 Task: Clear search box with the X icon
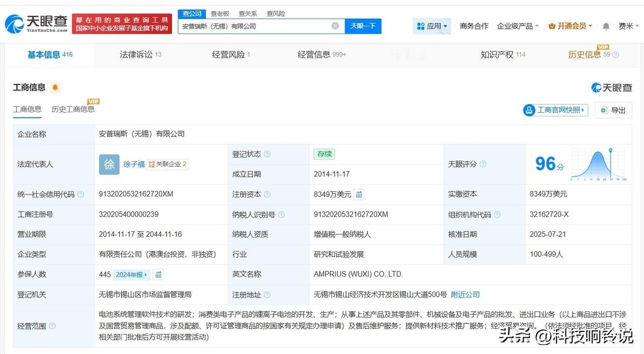335,26
